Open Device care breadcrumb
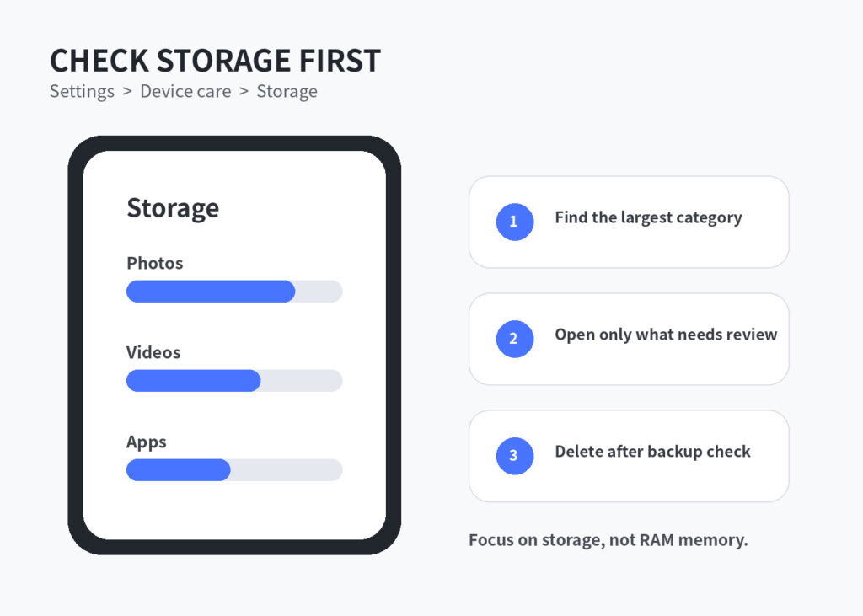The height and width of the screenshot is (616, 863). 185,91
